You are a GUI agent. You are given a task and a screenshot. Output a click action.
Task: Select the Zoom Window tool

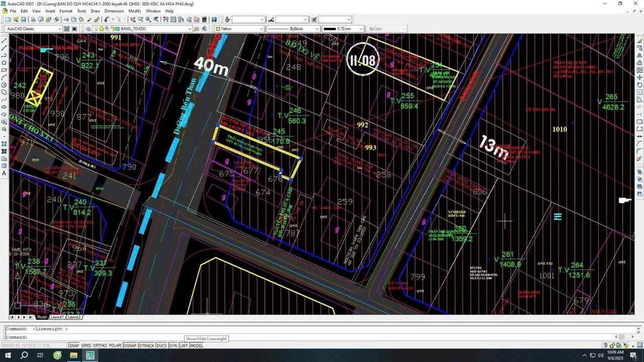[148, 19]
